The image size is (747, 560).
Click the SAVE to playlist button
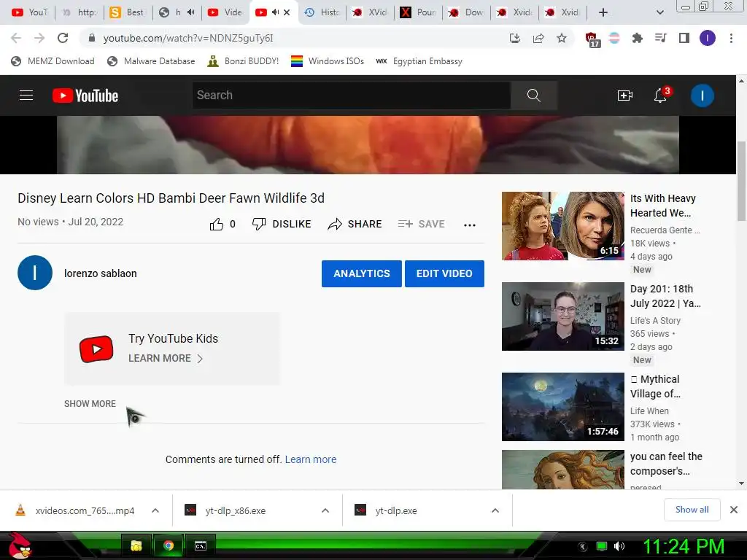[421, 224]
